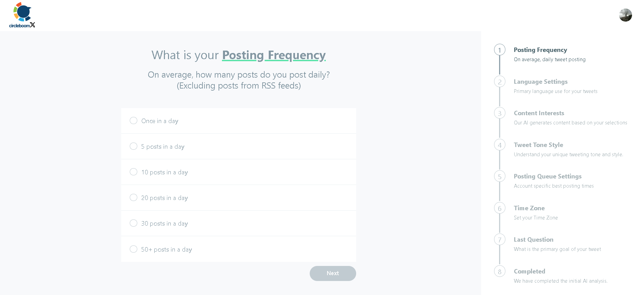
Task: Click step 1 Posting Frequency circle
Action: click(x=500, y=50)
